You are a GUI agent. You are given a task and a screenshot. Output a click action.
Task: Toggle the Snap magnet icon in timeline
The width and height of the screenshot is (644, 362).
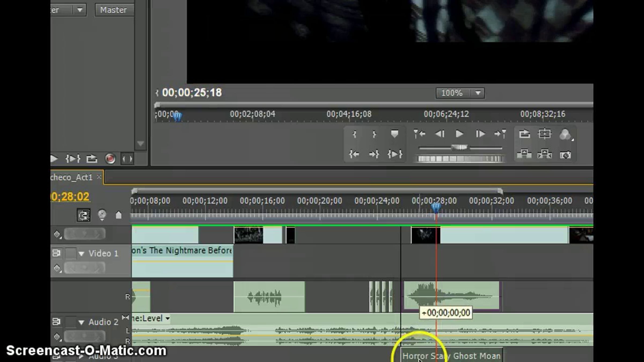[x=83, y=215]
